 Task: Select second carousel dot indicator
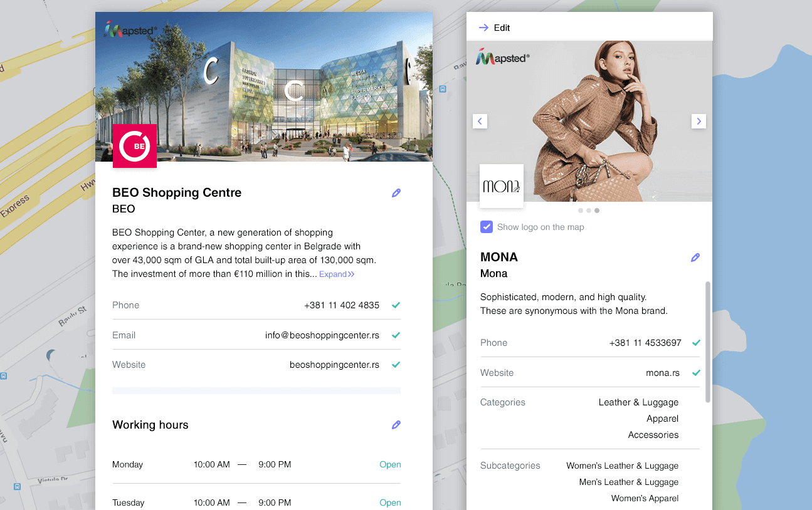pyautogui.click(x=589, y=211)
